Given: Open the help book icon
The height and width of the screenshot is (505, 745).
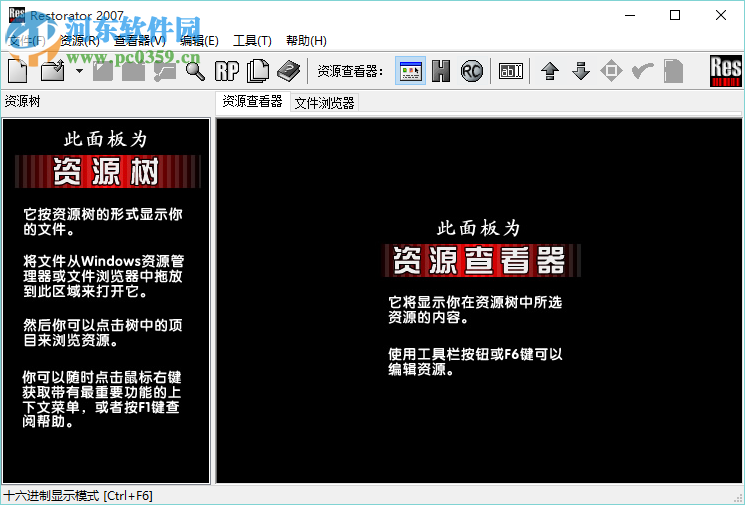Looking at the screenshot, I should (288, 72).
